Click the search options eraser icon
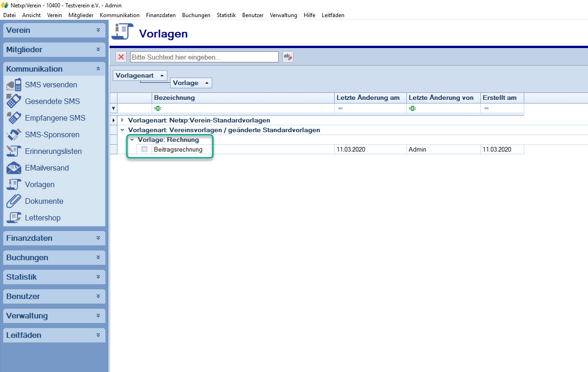588x372 pixels. point(288,57)
